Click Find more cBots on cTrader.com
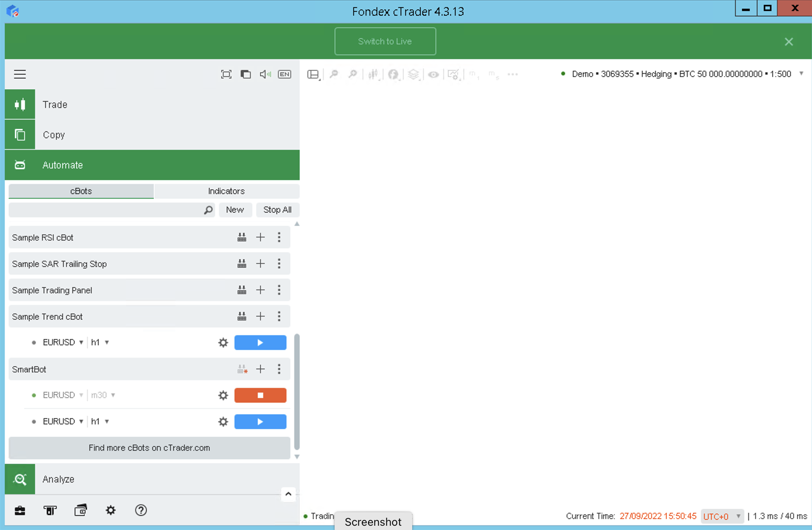812x530 pixels. click(x=149, y=448)
